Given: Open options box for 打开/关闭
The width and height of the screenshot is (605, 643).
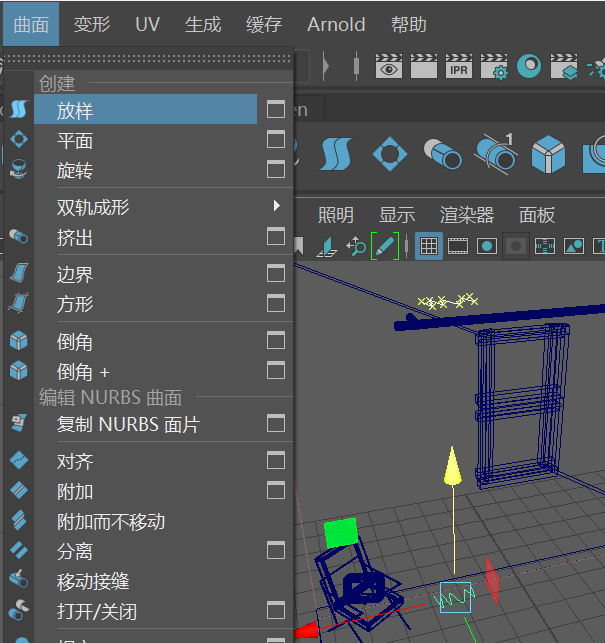Looking at the screenshot, I should (276, 610).
